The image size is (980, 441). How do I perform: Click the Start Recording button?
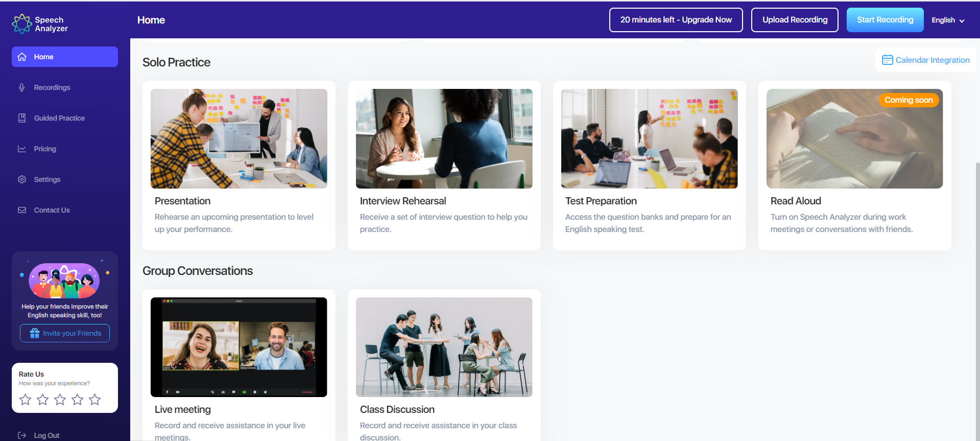coord(885,20)
